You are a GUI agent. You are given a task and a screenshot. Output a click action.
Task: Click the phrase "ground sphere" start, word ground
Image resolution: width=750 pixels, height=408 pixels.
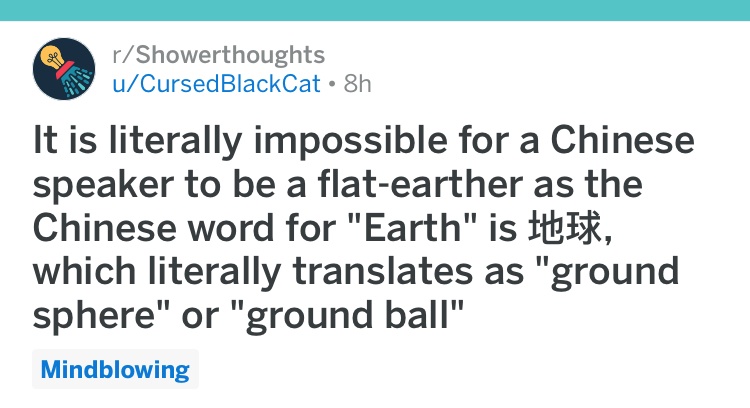[x=614, y=273]
